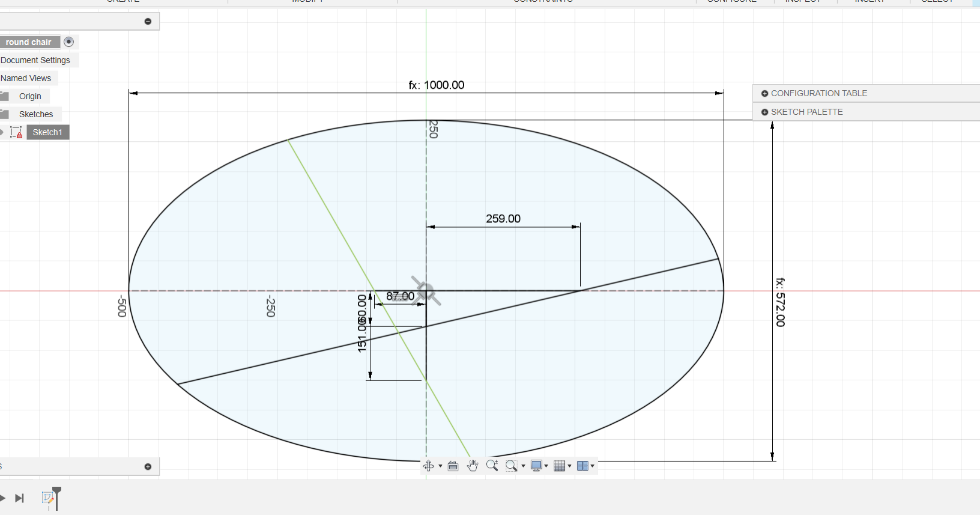Viewport: 980px width, 515px height.
Task: Select the Sketches label in browser
Action: tap(36, 114)
